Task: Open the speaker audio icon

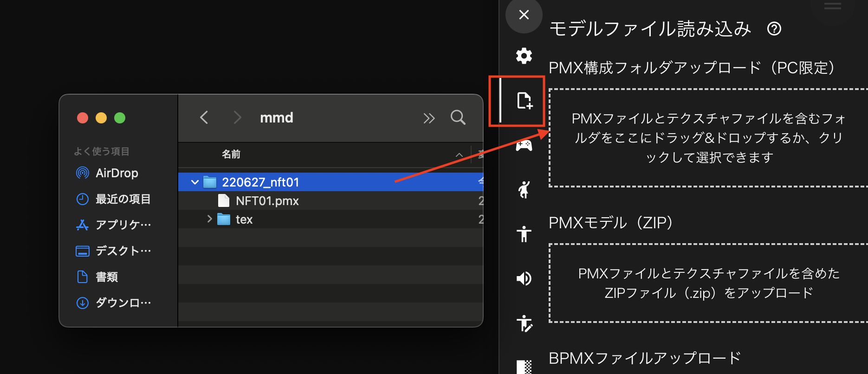Action: coord(524,278)
